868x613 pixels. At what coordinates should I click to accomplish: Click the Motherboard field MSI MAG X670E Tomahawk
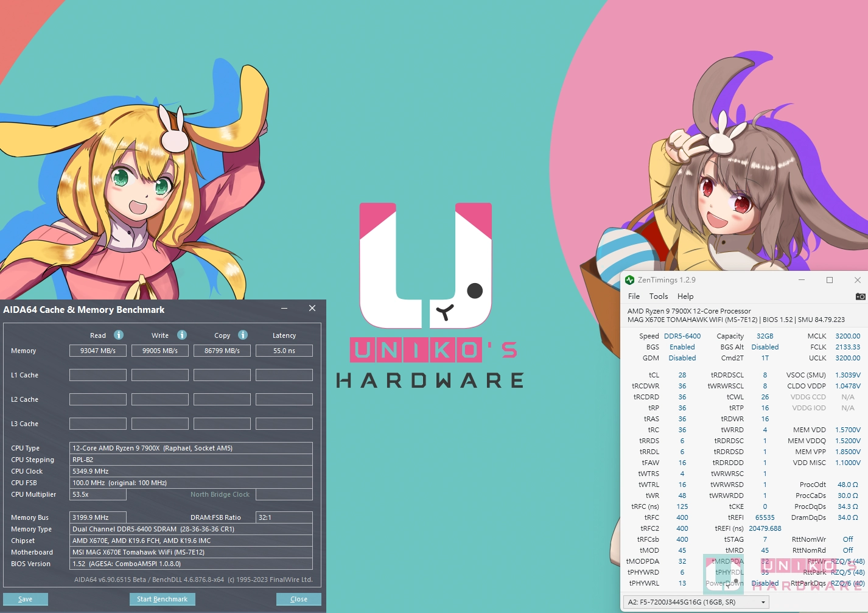click(x=191, y=552)
